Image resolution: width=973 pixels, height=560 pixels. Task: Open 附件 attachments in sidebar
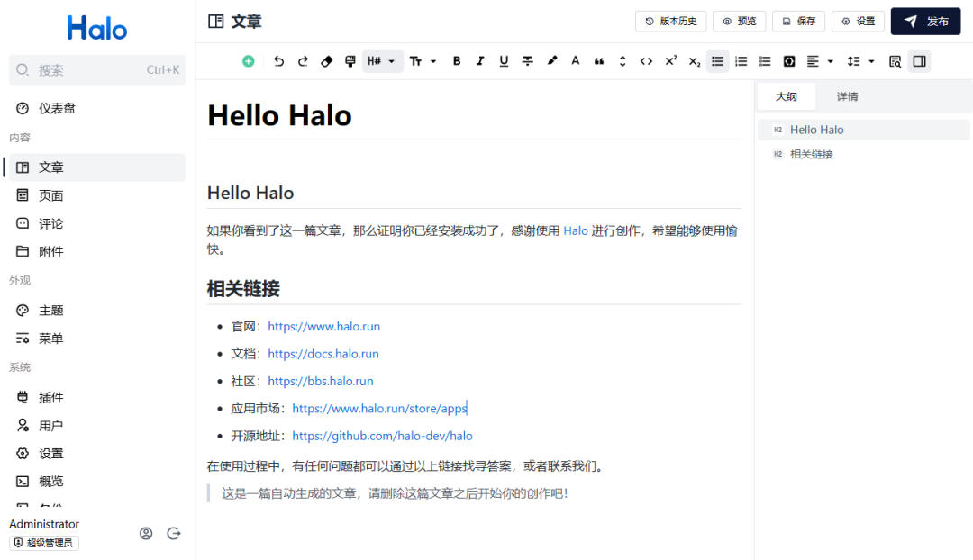pyautogui.click(x=96, y=252)
